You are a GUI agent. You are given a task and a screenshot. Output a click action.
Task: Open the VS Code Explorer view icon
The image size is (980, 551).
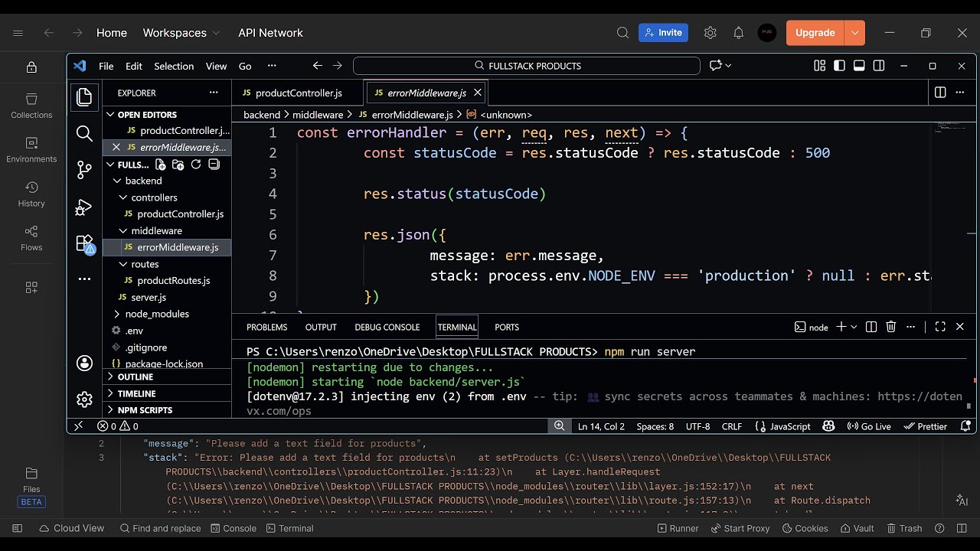[x=84, y=96]
